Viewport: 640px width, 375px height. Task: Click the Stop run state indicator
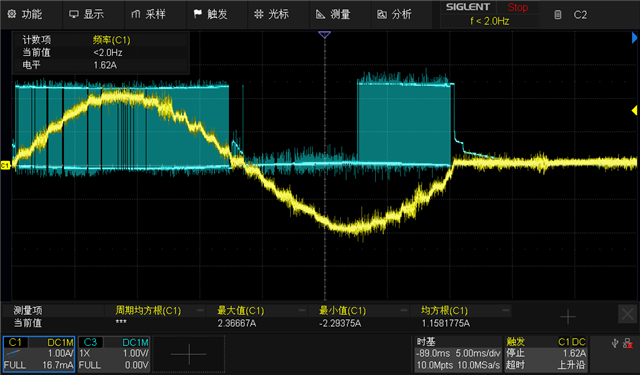pos(518,7)
